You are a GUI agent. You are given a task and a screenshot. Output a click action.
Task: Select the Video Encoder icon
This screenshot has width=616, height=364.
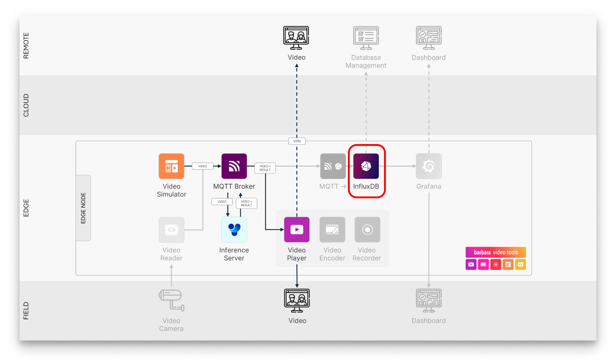(x=332, y=230)
